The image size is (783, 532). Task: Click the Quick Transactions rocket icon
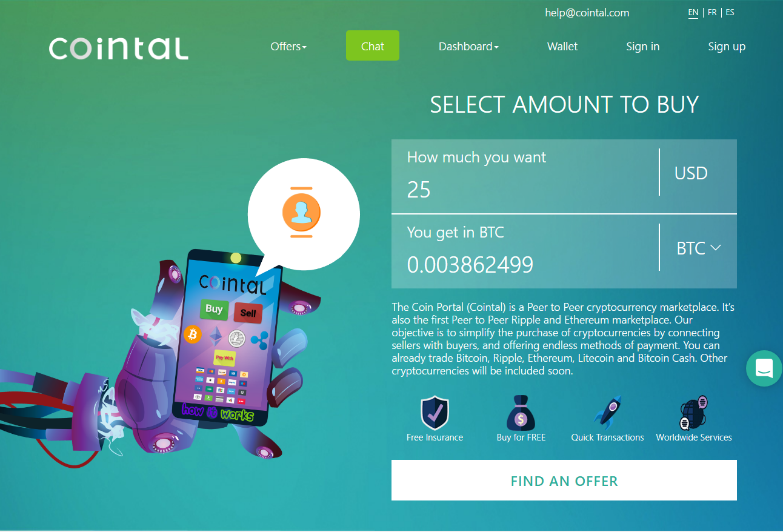pyautogui.click(x=607, y=412)
